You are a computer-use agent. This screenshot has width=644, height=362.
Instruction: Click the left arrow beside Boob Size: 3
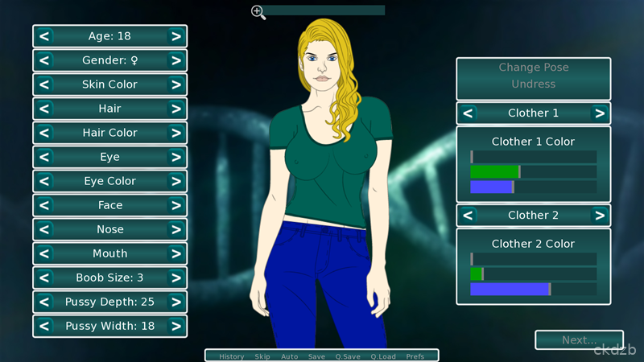pyautogui.click(x=44, y=278)
